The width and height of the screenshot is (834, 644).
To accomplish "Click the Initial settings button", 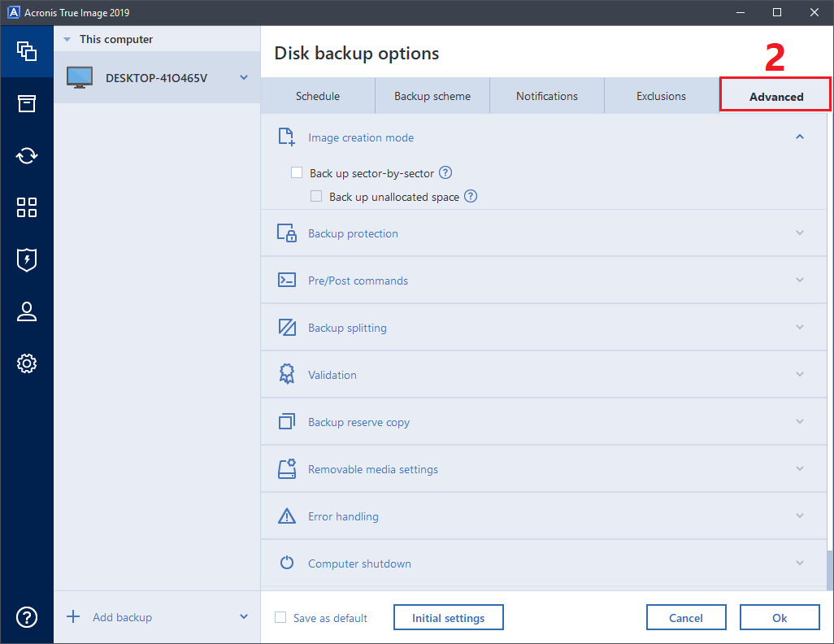I will pyautogui.click(x=449, y=617).
